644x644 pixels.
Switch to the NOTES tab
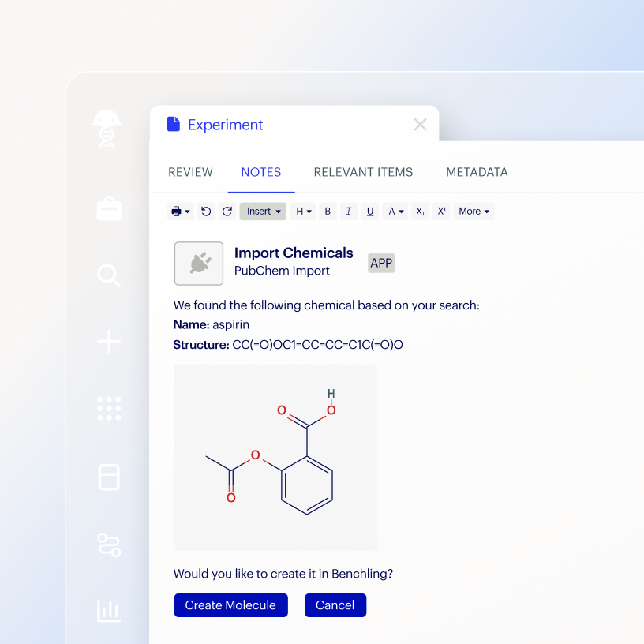coord(261,172)
